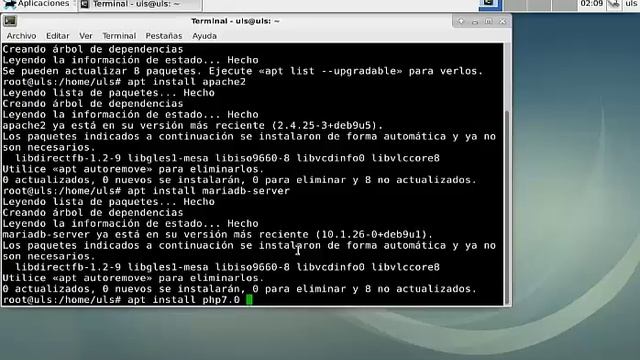This screenshot has width=640, height=360.
Task: Click the Xfce mouse logo icon
Action: pyautogui.click(x=9, y=4)
